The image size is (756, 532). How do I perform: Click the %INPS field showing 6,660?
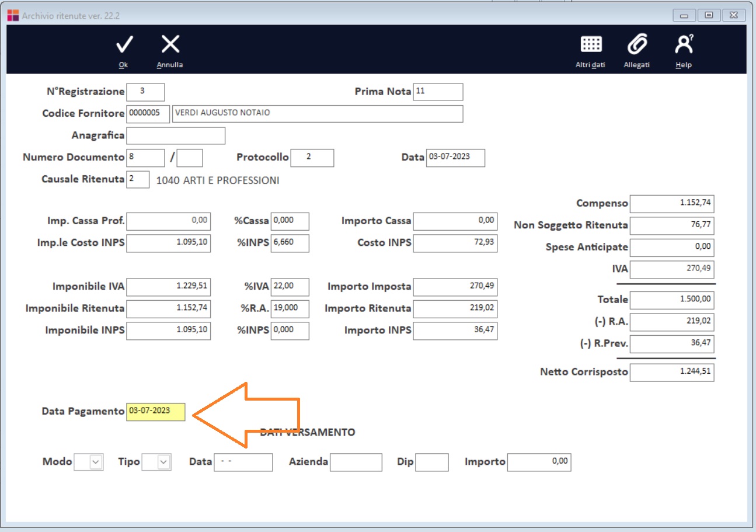click(x=290, y=243)
